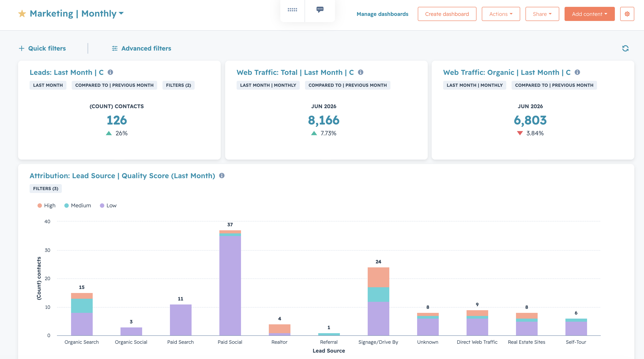Click the Referral bar in the chart
The image size is (644, 359).
(x=329, y=334)
